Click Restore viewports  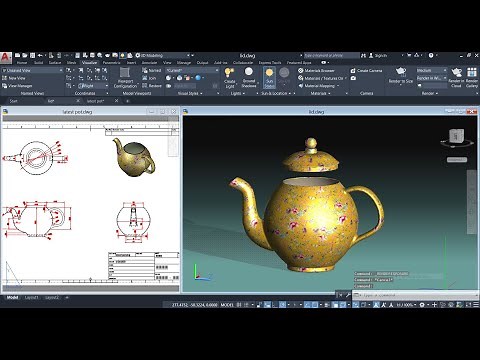(152, 86)
